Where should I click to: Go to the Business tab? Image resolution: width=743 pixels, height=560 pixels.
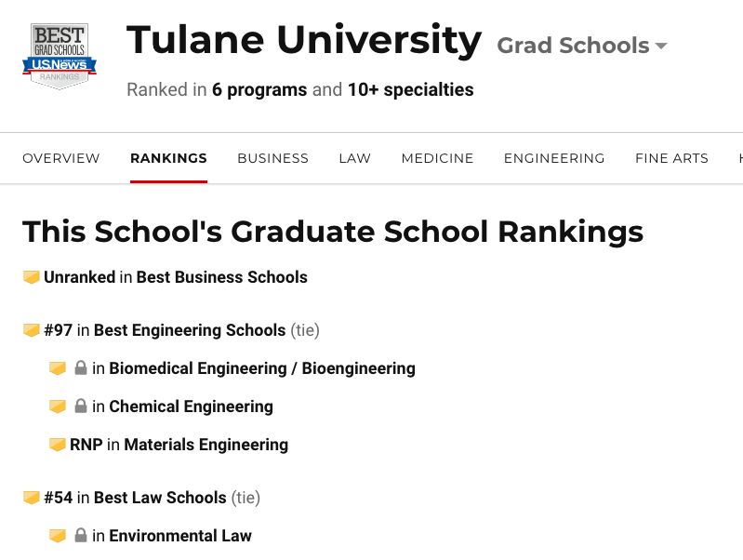tap(272, 158)
